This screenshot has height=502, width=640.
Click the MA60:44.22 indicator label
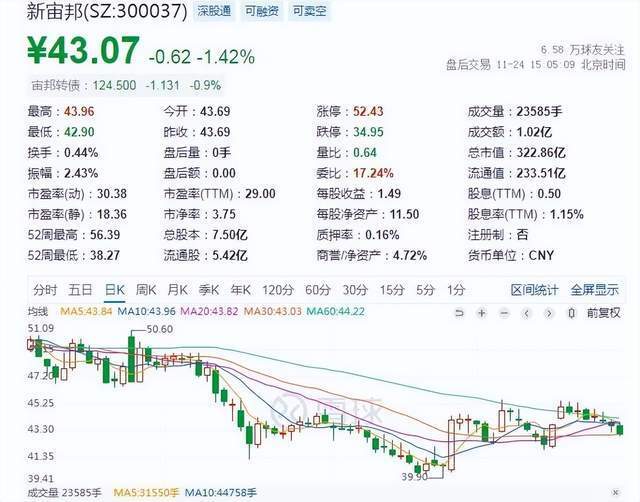(336, 312)
